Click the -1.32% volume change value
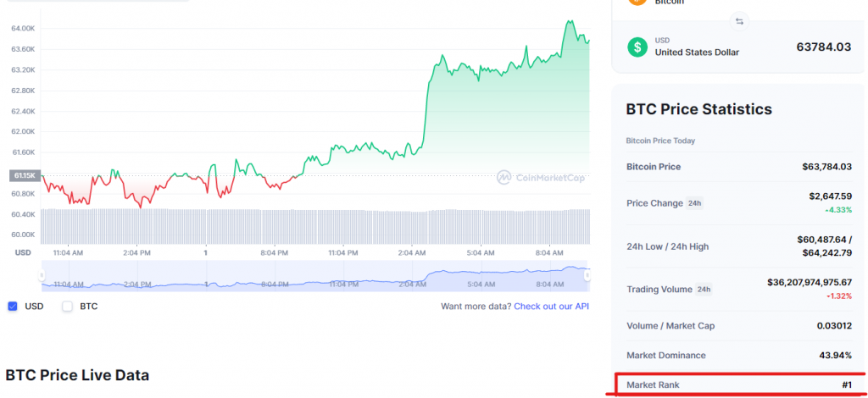This screenshot has height=398, width=868. click(839, 296)
